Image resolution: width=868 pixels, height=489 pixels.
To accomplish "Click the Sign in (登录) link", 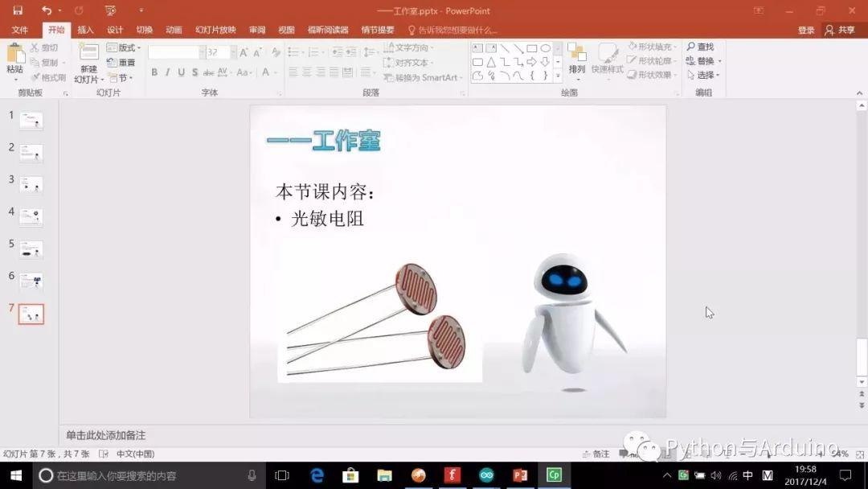I will 805,30.
